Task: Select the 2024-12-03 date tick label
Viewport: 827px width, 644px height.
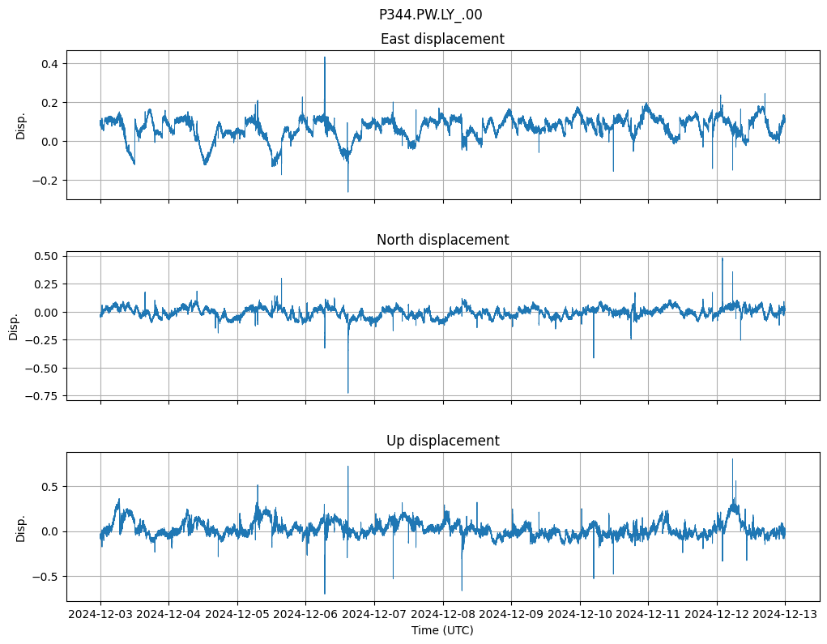Action: [x=100, y=615]
